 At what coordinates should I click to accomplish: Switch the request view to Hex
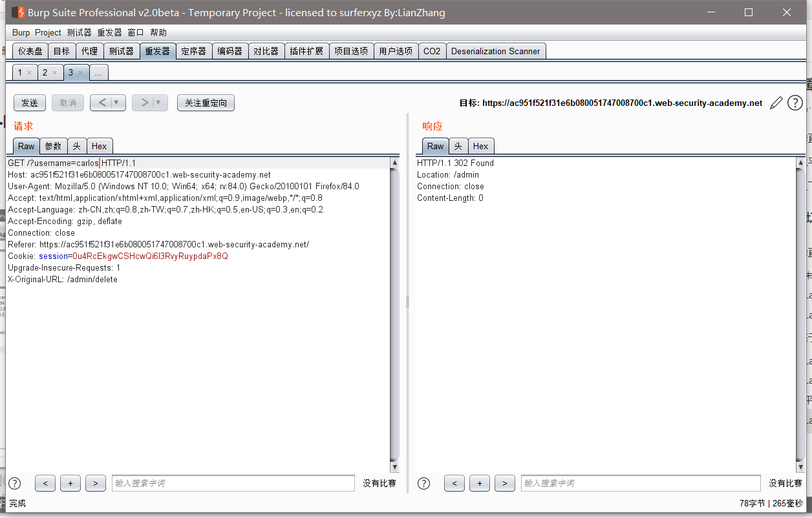100,145
